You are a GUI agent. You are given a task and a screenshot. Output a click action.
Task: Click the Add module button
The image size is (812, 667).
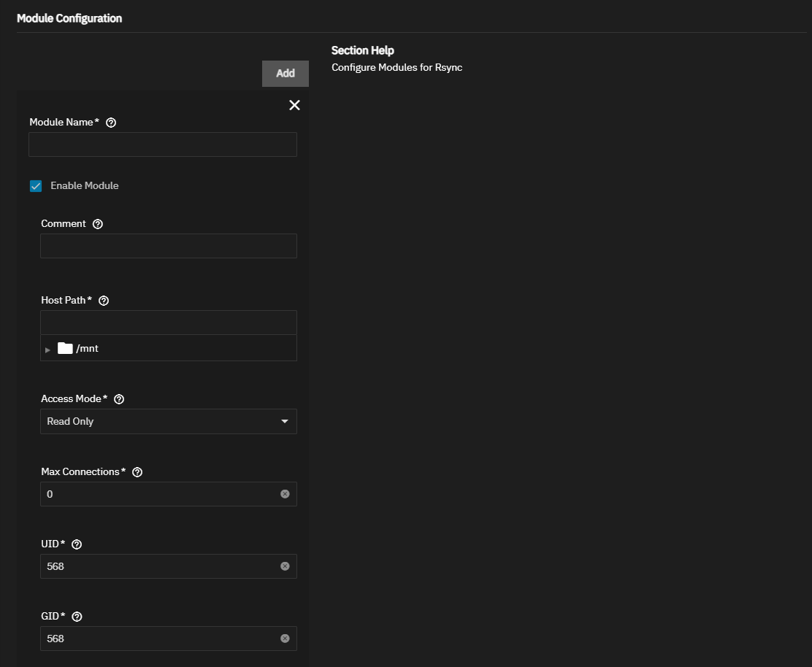pos(285,73)
